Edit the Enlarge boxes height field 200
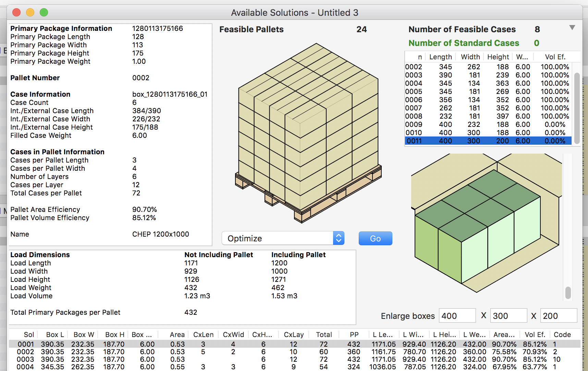The width and height of the screenshot is (588, 371). click(559, 316)
